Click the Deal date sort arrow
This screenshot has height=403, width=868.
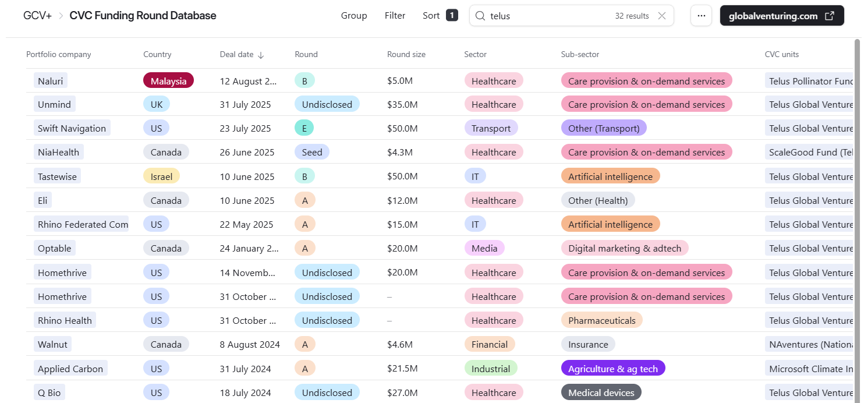coord(261,55)
